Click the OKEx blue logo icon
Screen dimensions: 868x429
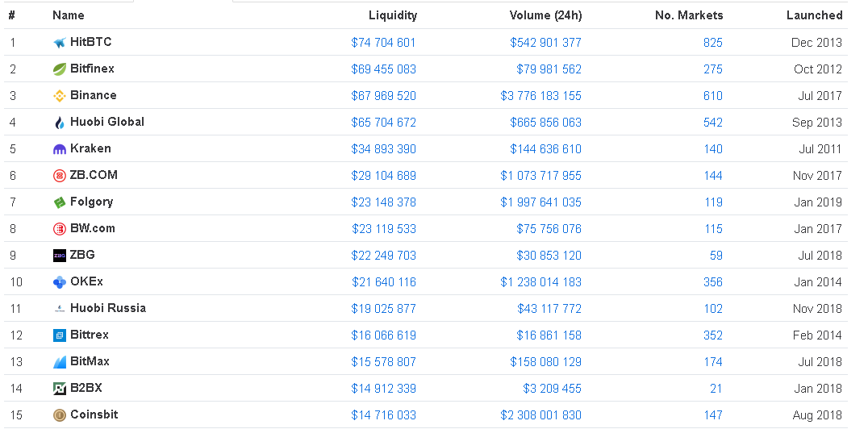pos(59,282)
